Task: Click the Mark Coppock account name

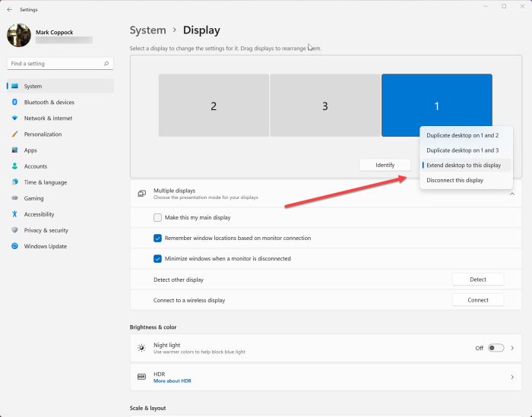Action: (x=54, y=32)
